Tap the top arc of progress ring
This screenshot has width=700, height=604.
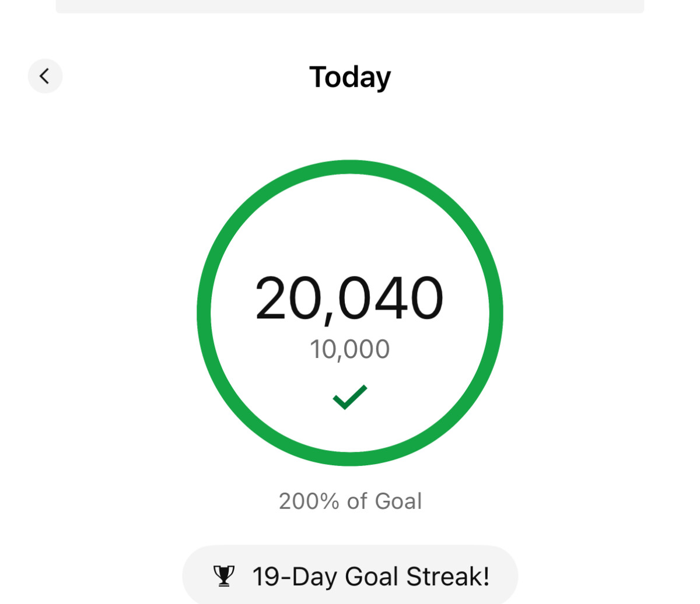click(350, 167)
